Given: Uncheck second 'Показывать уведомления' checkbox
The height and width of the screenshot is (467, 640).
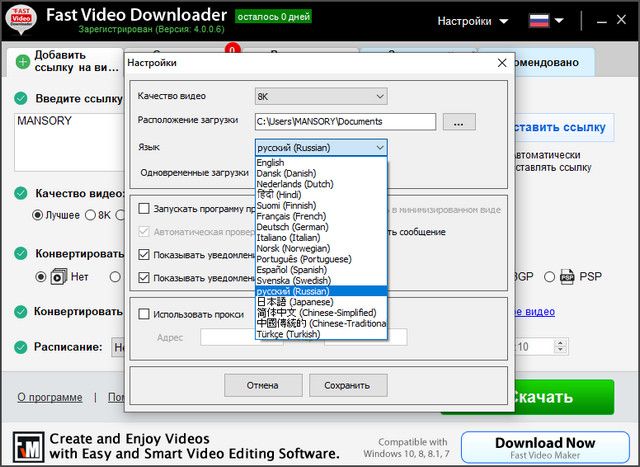Looking at the screenshot, I should click(x=144, y=278).
